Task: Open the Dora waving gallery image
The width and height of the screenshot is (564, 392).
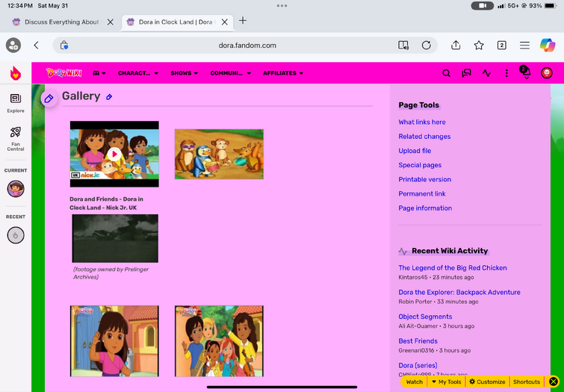Action: [x=114, y=341]
